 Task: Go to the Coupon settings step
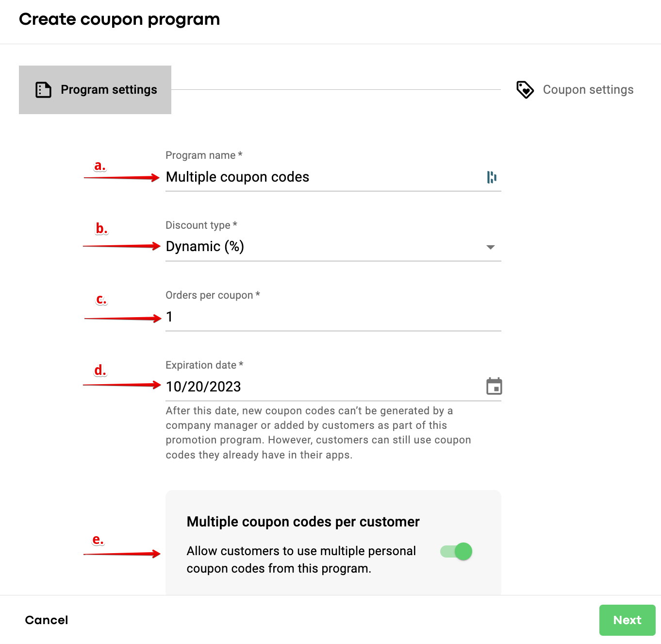(588, 90)
